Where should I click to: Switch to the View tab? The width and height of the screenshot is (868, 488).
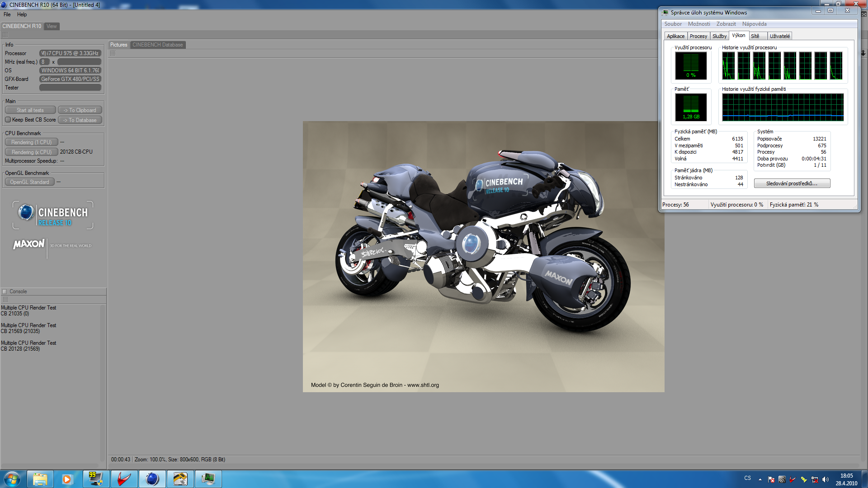pos(52,26)
